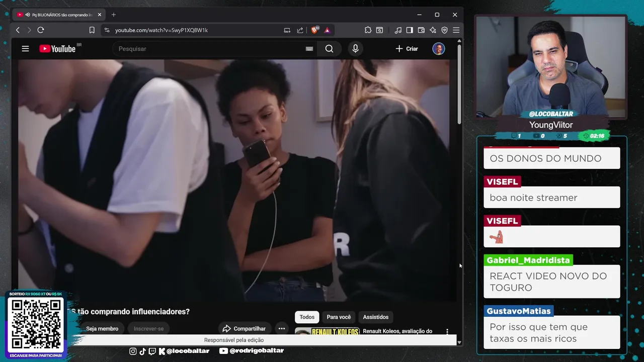Select the 'Pq BILIONÁRIOS' browser tab

click(59, 15)
